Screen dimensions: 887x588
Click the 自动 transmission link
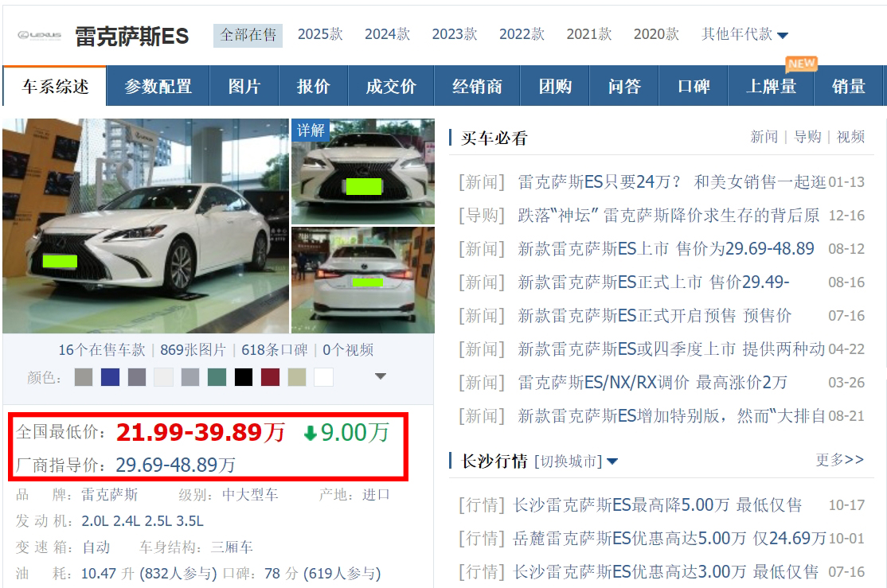point(96,547)
